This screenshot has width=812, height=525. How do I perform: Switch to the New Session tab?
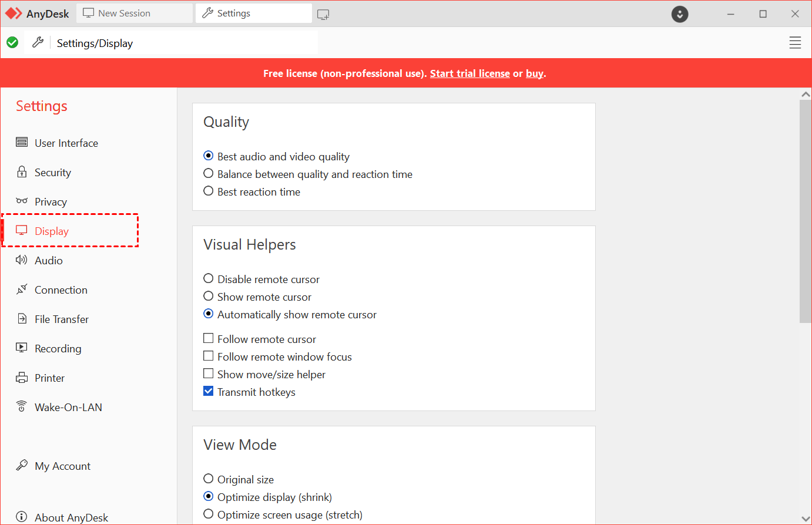pyautogui.click(x=135, y=13)
